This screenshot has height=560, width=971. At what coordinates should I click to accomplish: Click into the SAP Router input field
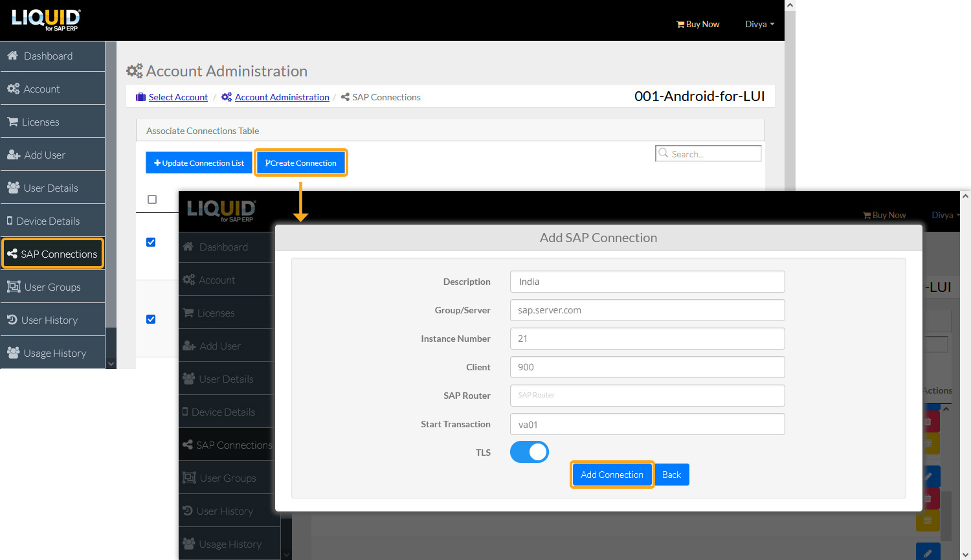coord(647,395)
